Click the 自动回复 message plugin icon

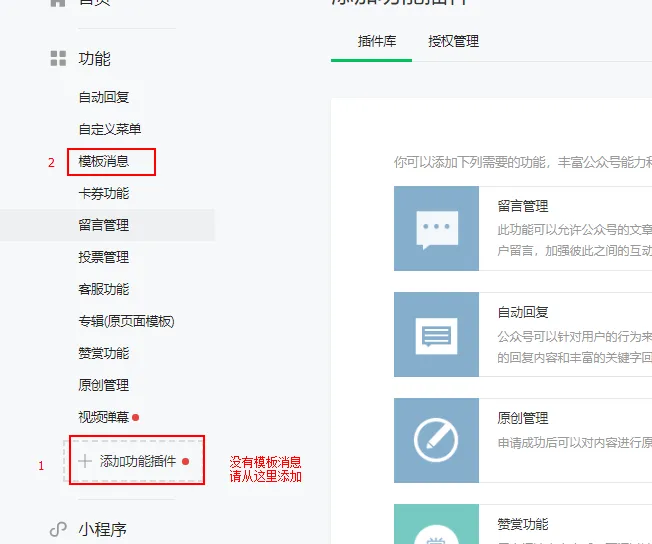tap(436, 335)
